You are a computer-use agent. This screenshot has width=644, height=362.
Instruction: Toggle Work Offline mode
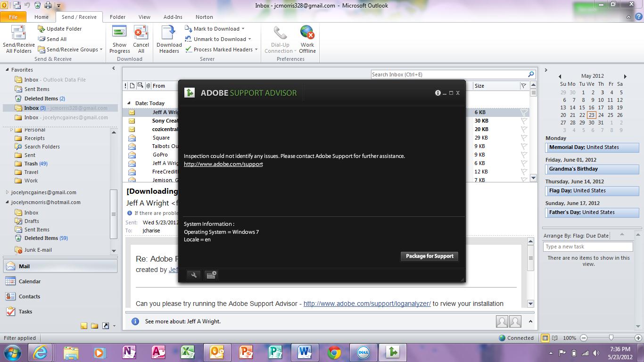click(x=307, y=40)
